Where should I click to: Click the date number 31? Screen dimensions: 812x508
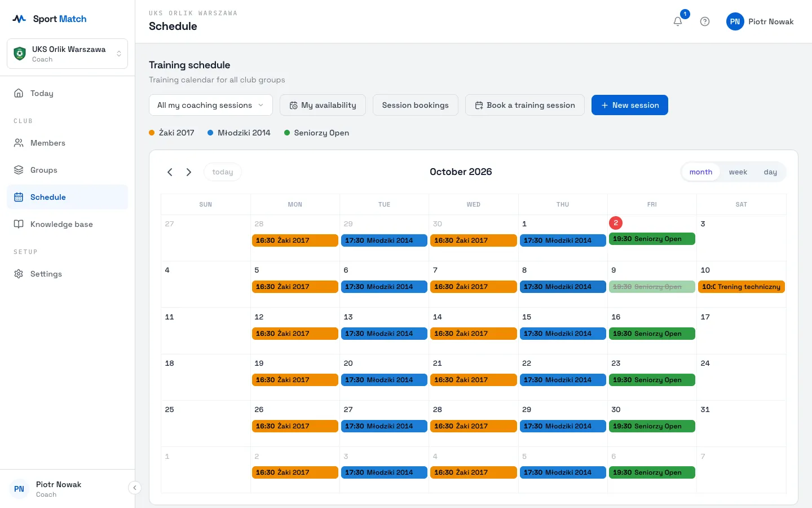coord(705,410)
